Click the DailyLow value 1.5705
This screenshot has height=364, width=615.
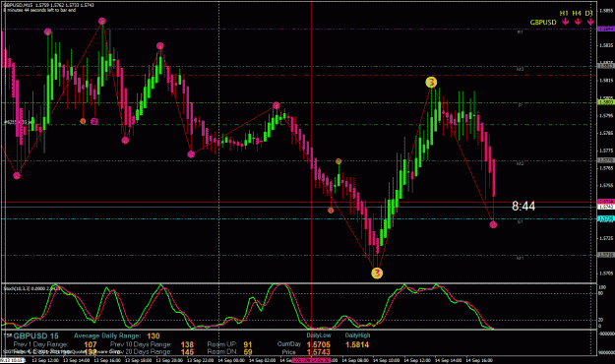click(x=319, y=344)
